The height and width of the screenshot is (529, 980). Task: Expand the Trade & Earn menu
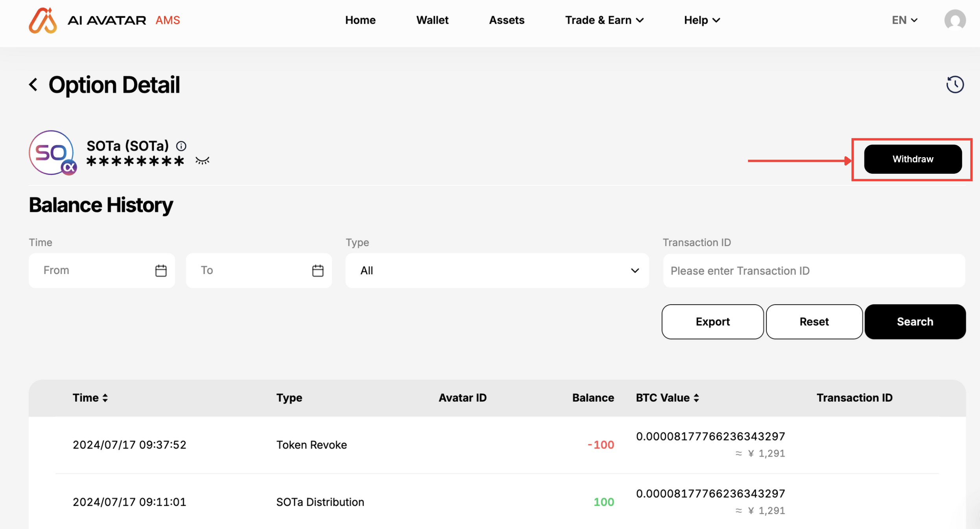tap(604, 20)
